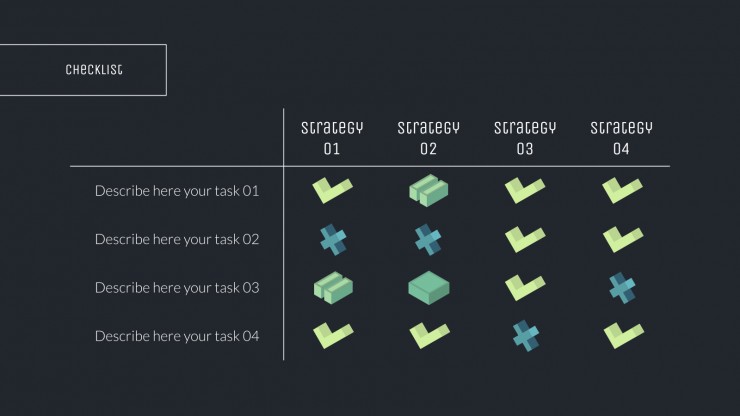
Task: Select the flat block icon for task 03 Strategy 02
Action: click(429, 288)
